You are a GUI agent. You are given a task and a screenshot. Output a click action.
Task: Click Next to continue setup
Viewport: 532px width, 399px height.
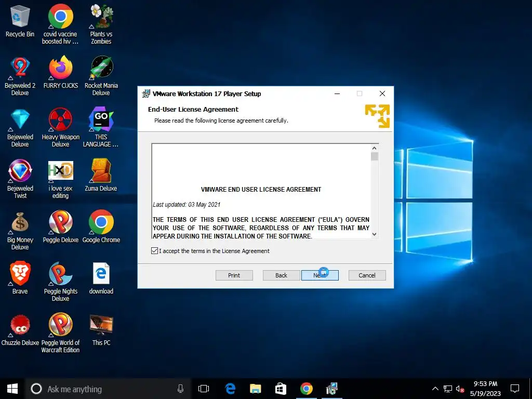(320, 275)
